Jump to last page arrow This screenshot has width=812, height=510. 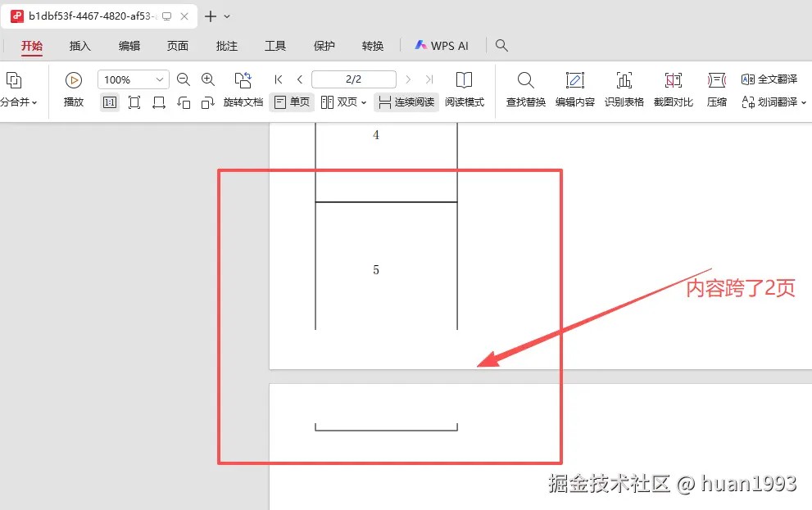pos(429,79)
